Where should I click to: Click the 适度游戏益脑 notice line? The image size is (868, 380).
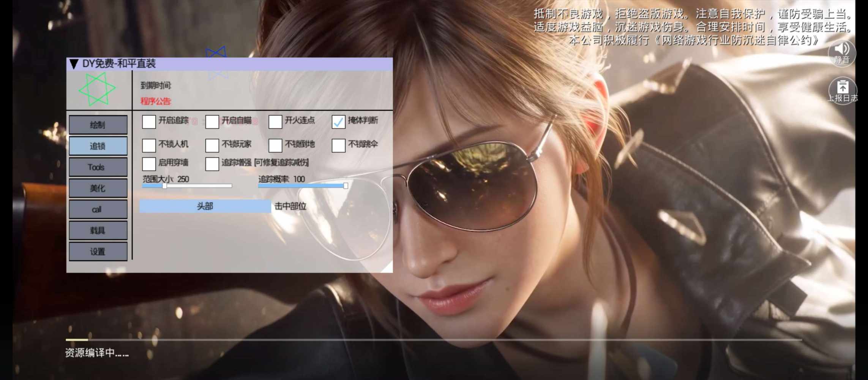point(693,27)
